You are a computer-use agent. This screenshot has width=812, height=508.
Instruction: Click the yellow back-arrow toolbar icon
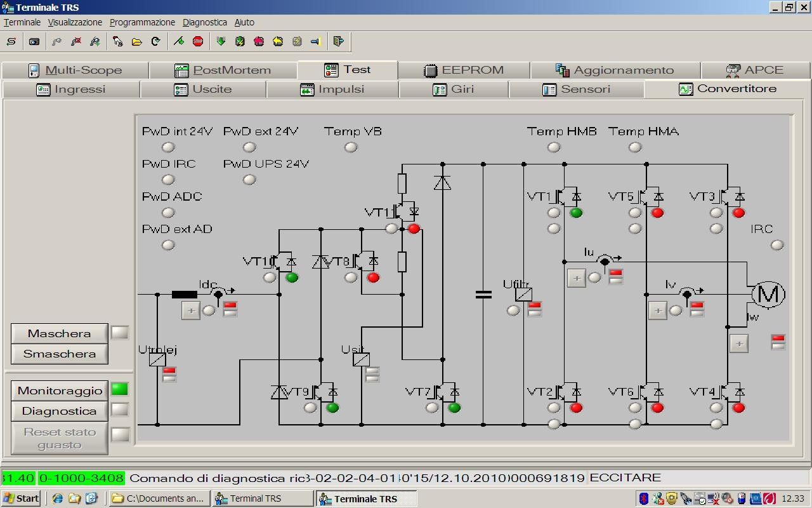278,41
